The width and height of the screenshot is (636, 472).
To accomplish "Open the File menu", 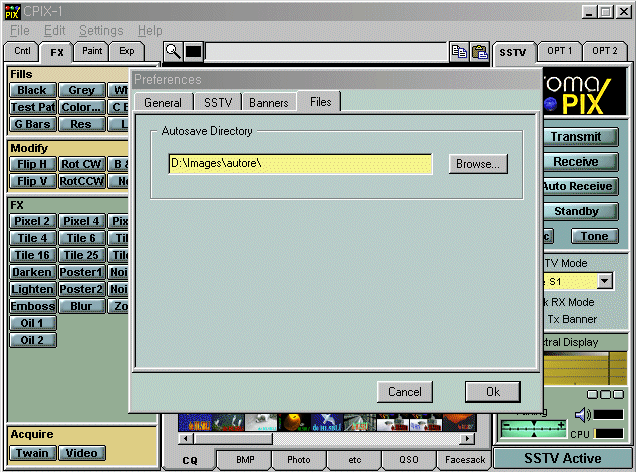I will [19, 30].
